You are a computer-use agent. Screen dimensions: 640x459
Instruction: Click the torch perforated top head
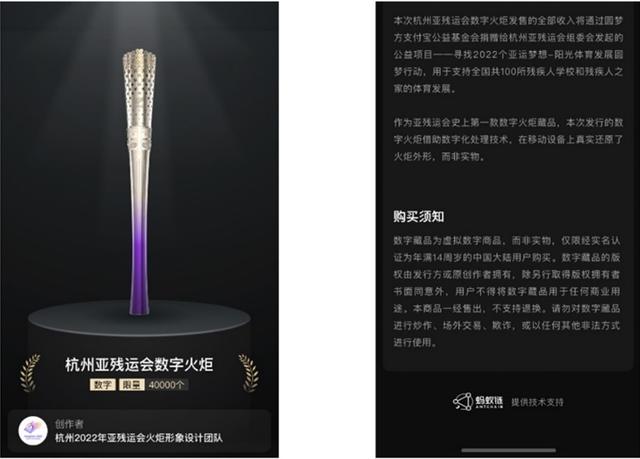coord(139,88)
